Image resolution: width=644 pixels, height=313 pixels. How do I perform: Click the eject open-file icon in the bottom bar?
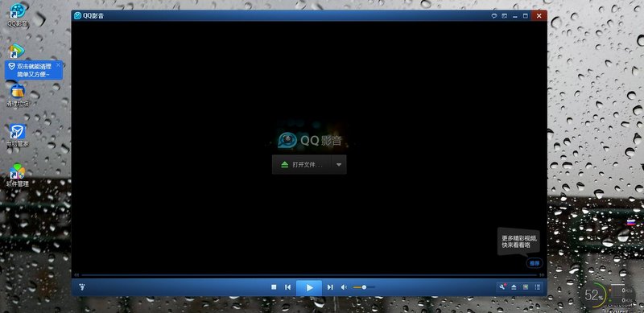514,287
